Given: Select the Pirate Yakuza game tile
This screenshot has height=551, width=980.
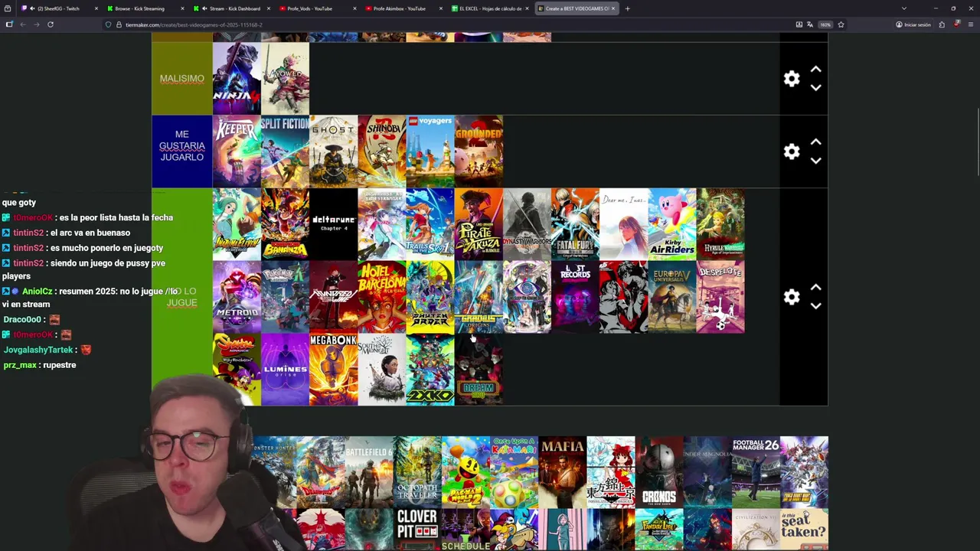Looking at the screenshot, I should pos(479,224).
